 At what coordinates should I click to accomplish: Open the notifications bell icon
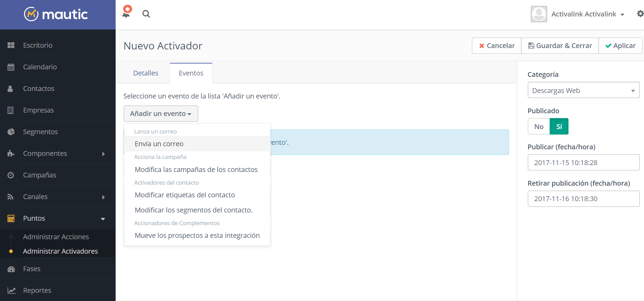(x=126, y=13)
